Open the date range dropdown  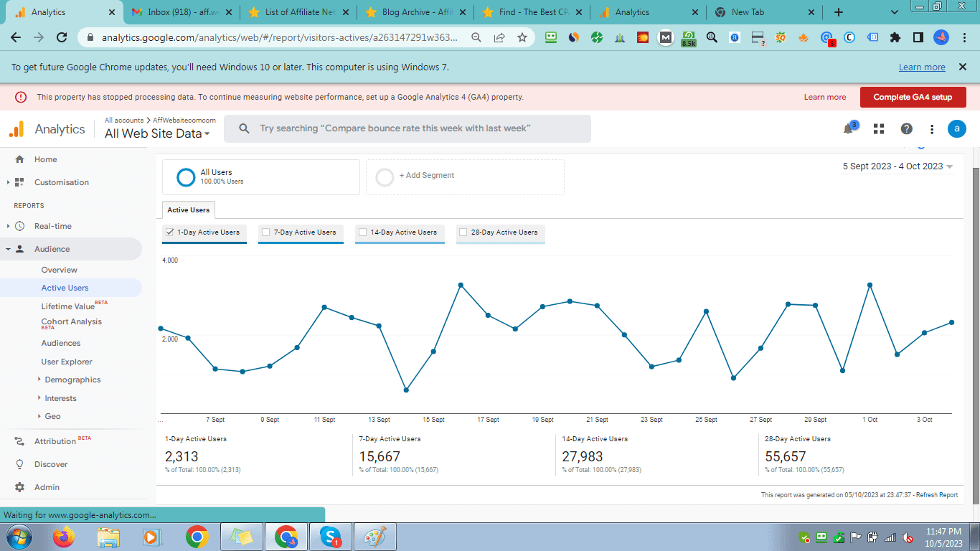[x=897, y=166]
